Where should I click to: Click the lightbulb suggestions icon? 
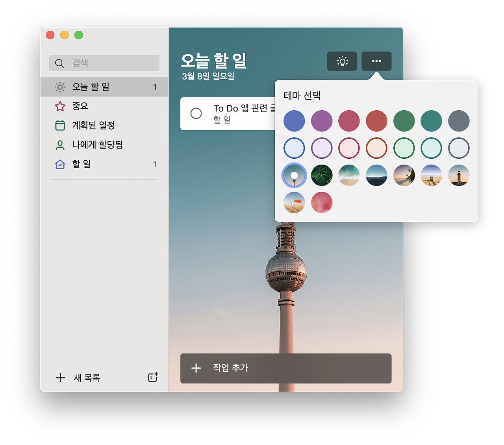pos(342,61)
